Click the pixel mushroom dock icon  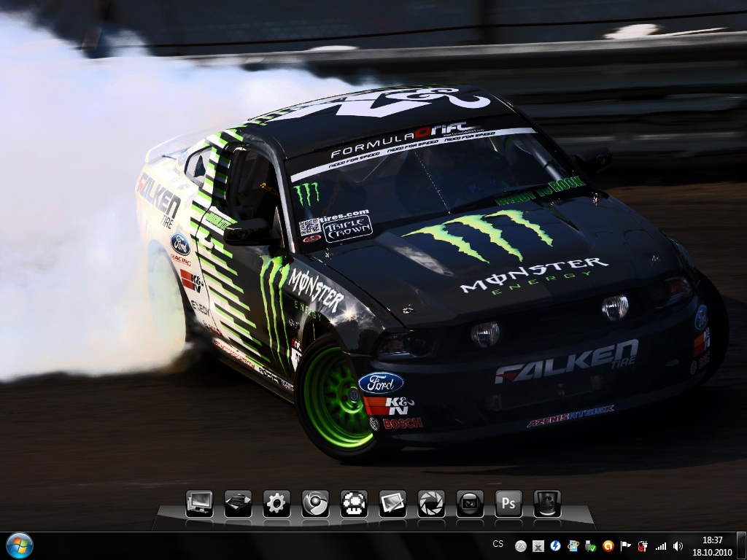(354, 504)
